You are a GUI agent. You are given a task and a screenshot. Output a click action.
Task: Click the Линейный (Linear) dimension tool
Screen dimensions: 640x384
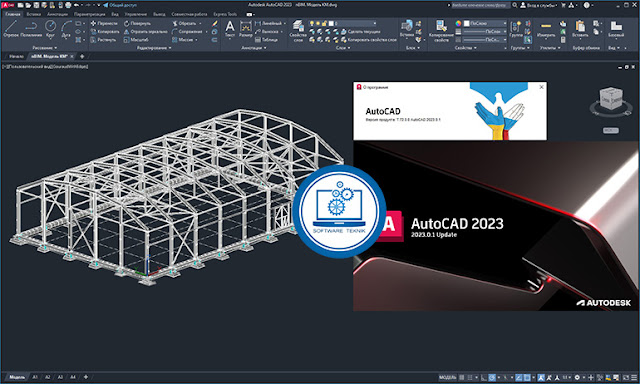coord(268,23)
